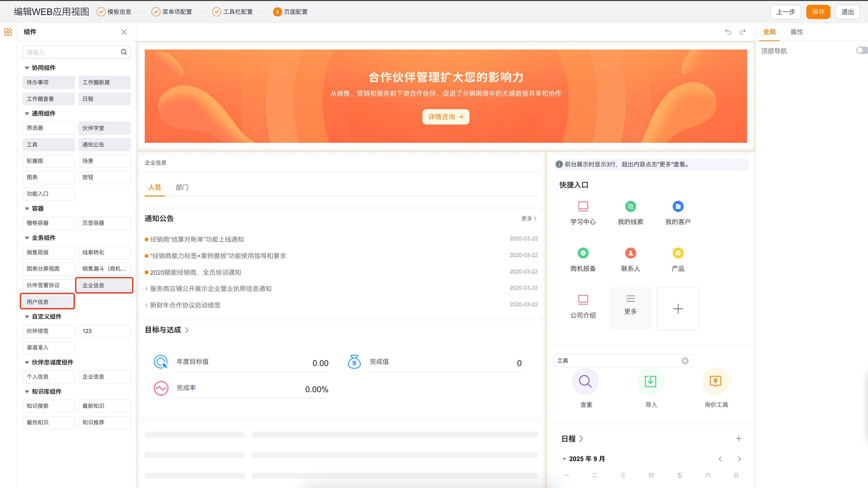
Task: Click the 保存 button
Action: click(818, 12)
